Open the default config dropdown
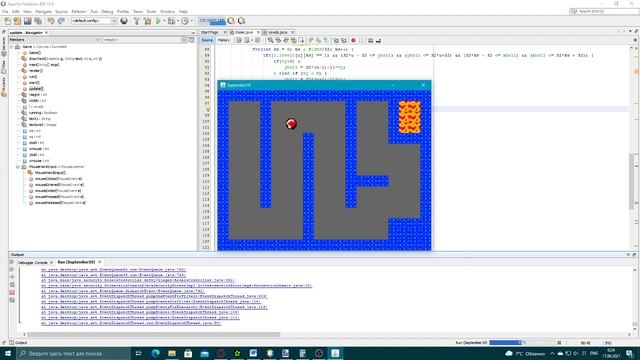 (94, 21)
